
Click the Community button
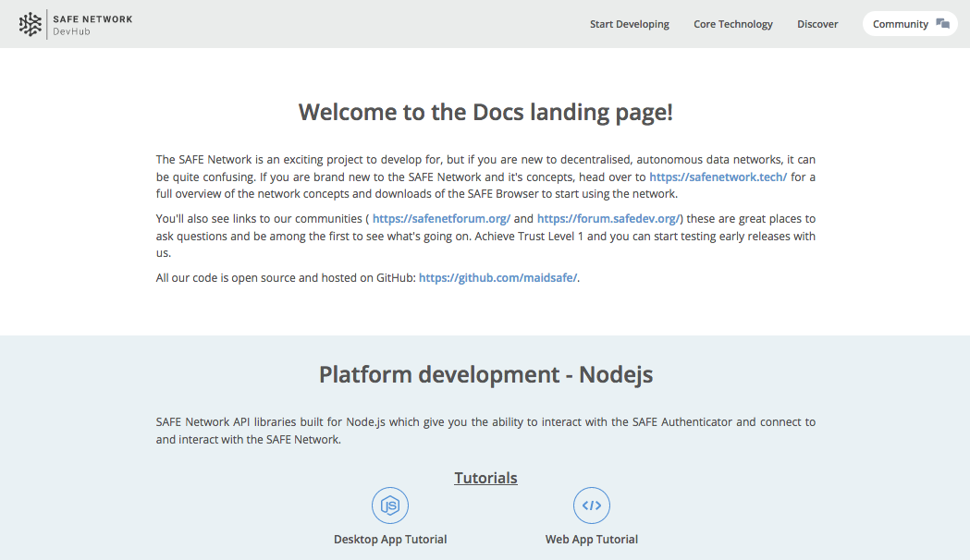click(910, 24)
